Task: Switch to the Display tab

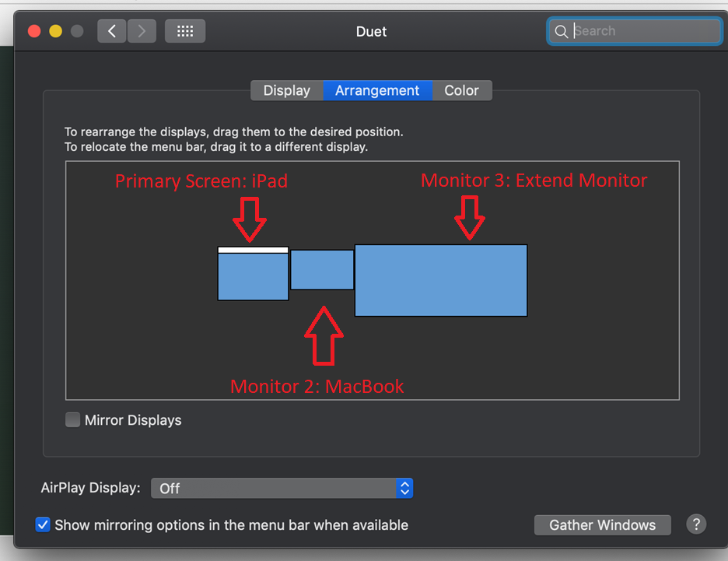Action: pyautogui.click(x=286, y=90)
